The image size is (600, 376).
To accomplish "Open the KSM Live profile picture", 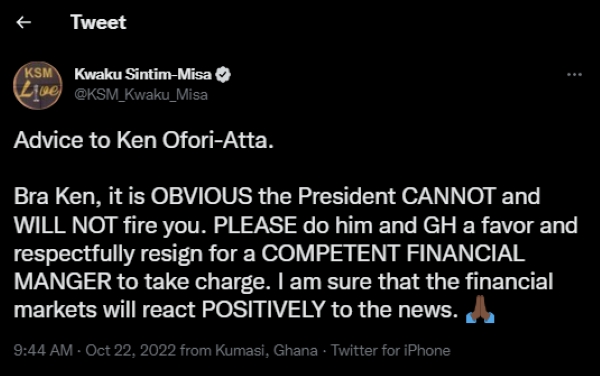I will coord(38,86).
